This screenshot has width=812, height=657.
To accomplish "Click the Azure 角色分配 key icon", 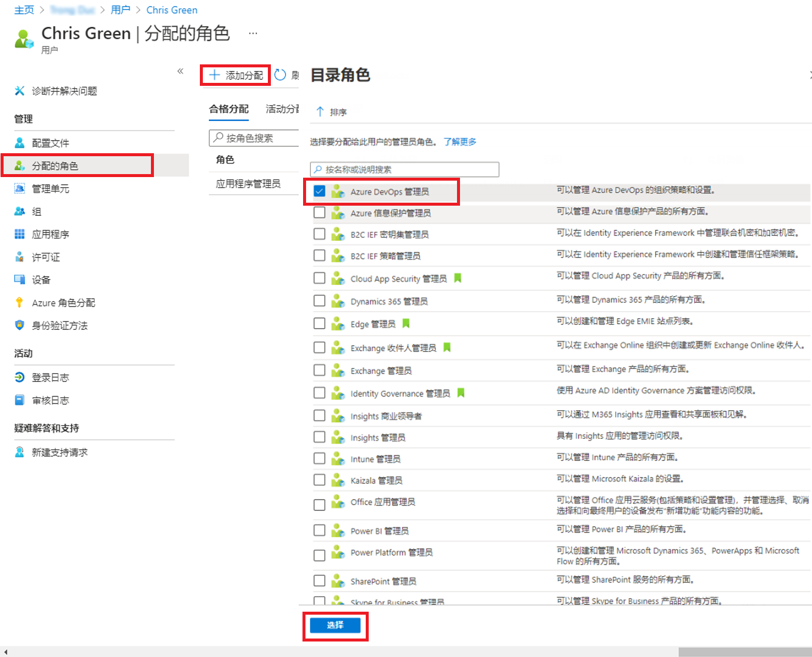I will click(20, 302).
